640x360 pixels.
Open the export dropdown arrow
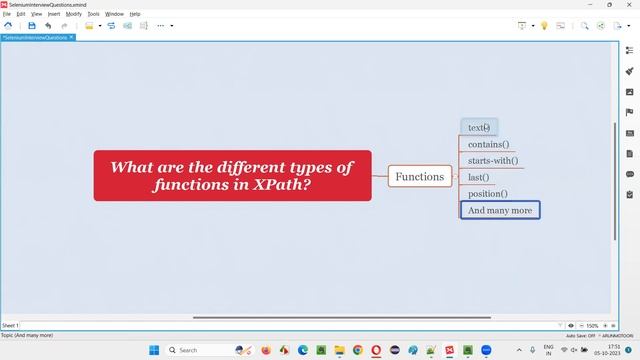629,26
